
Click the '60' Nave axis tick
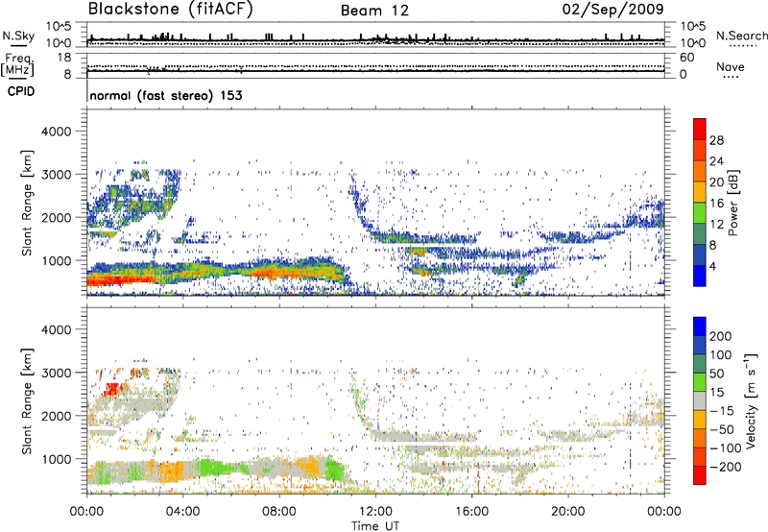[686, 58]
